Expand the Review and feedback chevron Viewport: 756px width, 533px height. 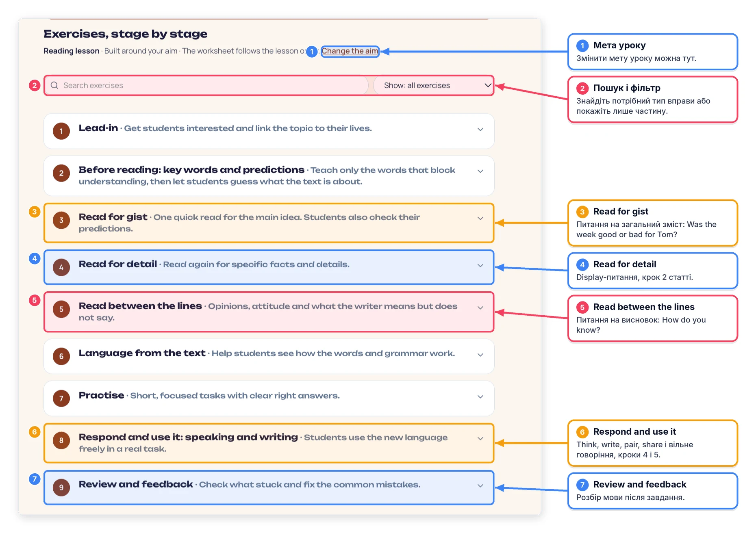point(480,486)
